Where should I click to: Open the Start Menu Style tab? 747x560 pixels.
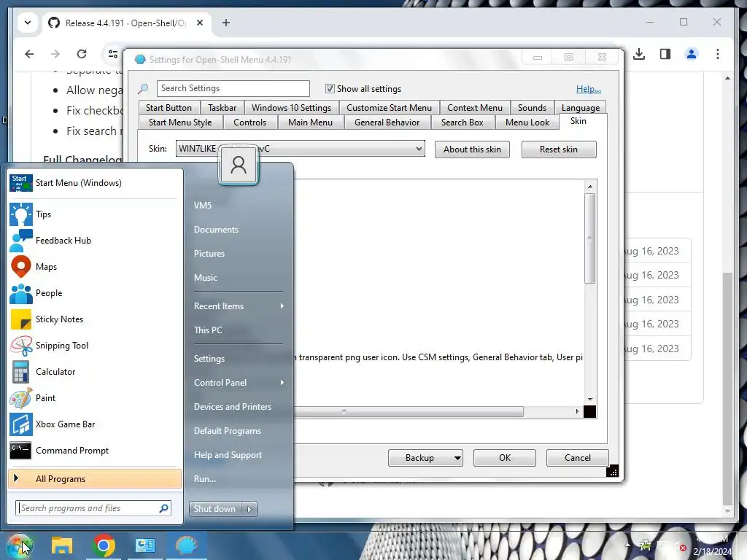click(180, 122)
